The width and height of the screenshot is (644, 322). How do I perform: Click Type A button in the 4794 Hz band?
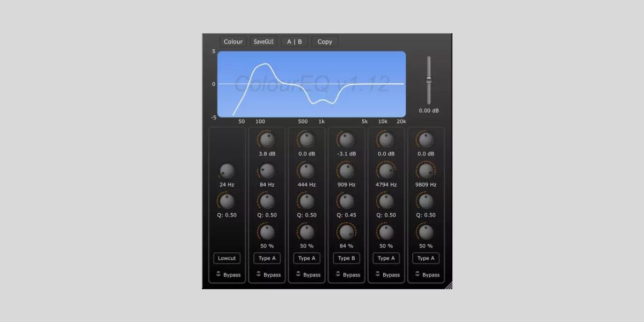coord(386,258)
